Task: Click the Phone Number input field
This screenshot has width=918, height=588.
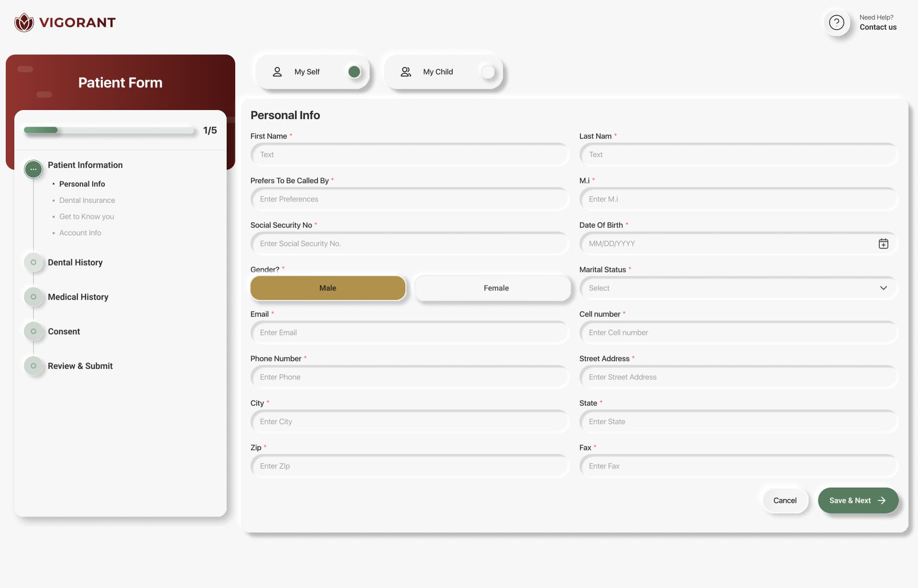Action: [x=410, y=377]
